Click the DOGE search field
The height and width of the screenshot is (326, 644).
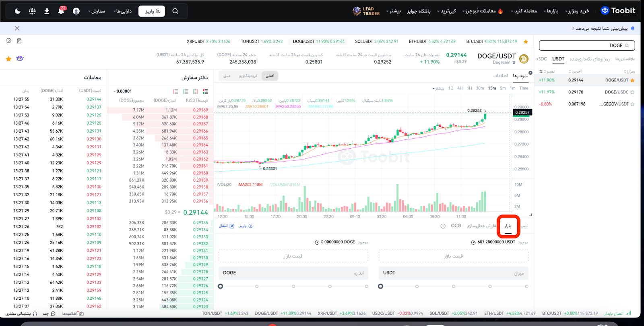pos(587,46)
